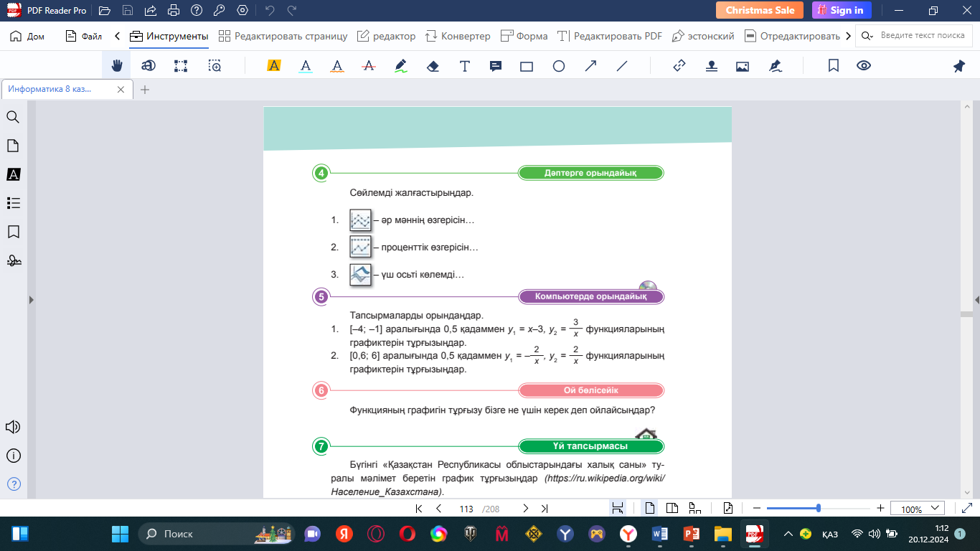Open the Форма tab

tap(524, 36)
